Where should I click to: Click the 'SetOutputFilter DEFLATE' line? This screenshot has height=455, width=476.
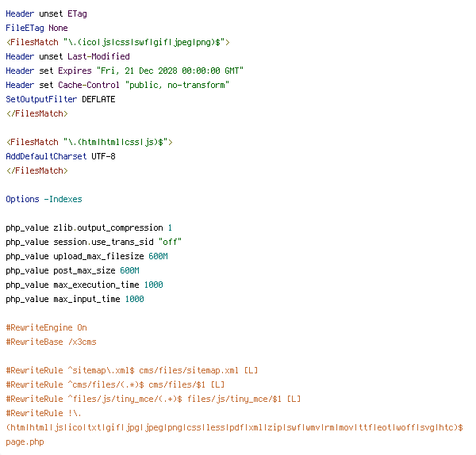(60, 100)
